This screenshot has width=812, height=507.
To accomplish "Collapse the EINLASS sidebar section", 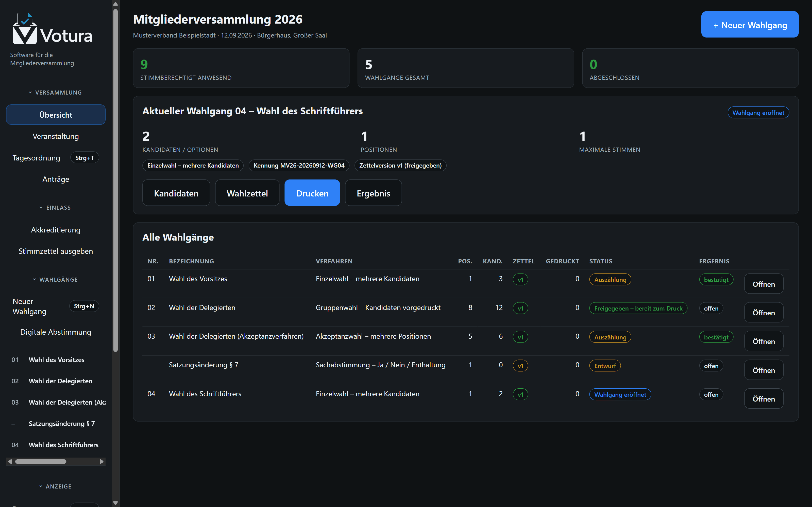I will 55,208.
